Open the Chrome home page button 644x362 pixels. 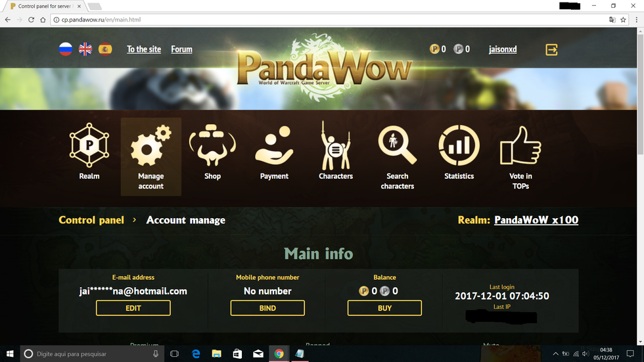pos(43,19)
